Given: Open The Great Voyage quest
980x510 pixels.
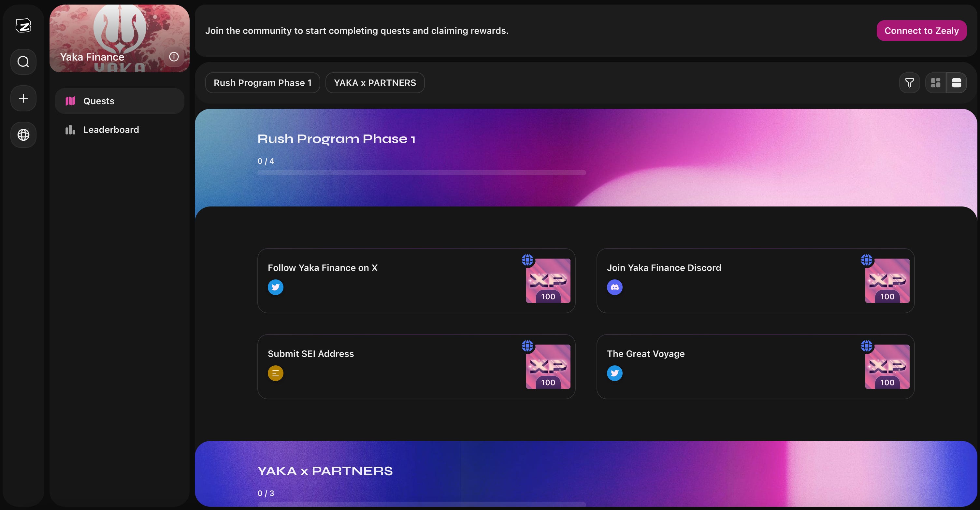Looking at the screenshot, I should pos(755,367).
